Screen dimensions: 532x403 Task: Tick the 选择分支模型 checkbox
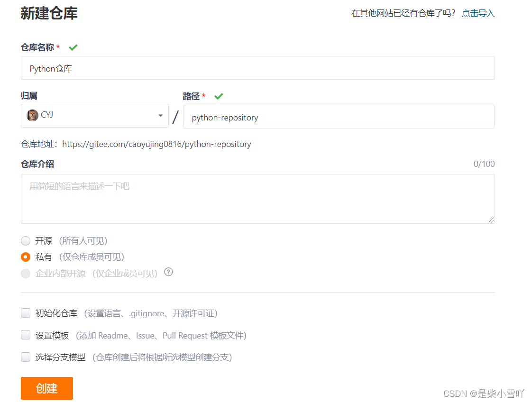tap(26, 357)
